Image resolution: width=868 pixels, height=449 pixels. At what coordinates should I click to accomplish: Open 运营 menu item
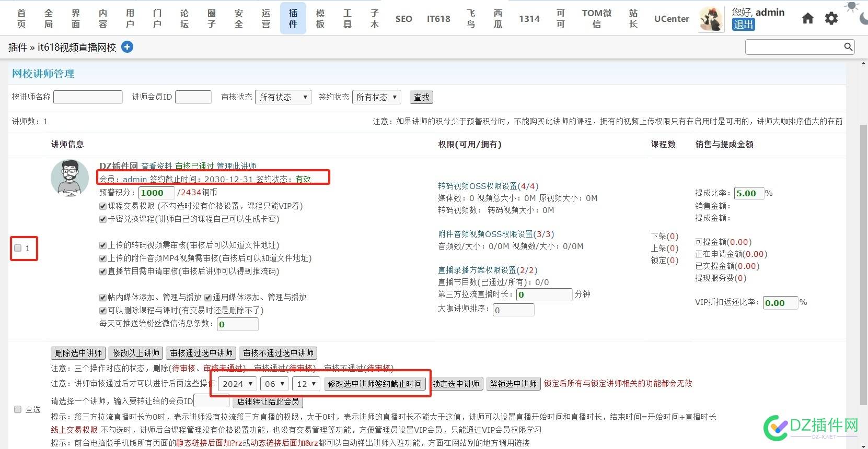pyautogui.click(x=266, y=18)
